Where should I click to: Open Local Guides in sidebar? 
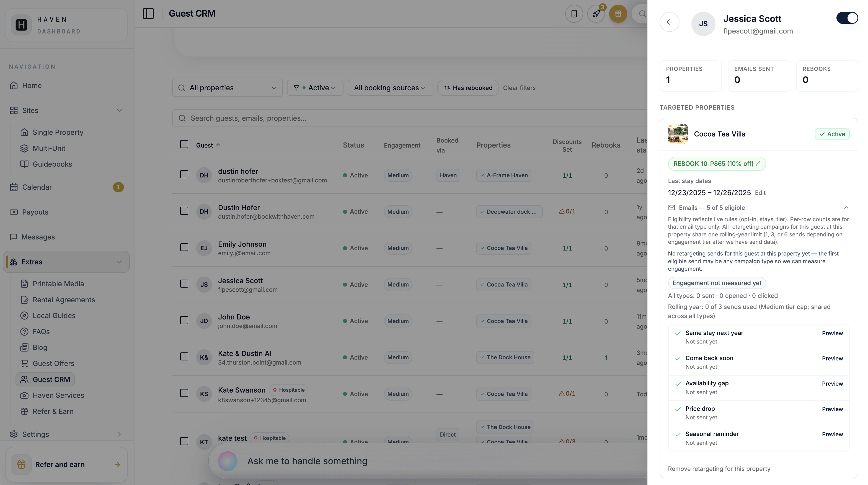(48, 316)
